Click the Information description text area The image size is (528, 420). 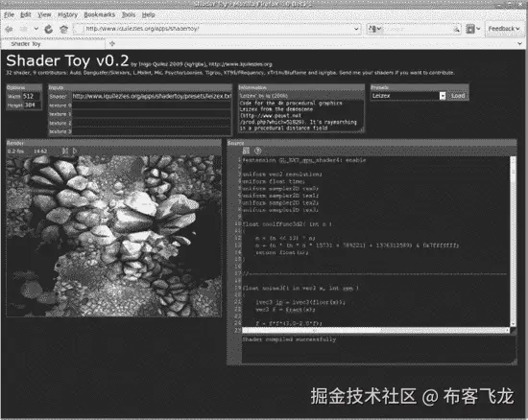point(301,115)
